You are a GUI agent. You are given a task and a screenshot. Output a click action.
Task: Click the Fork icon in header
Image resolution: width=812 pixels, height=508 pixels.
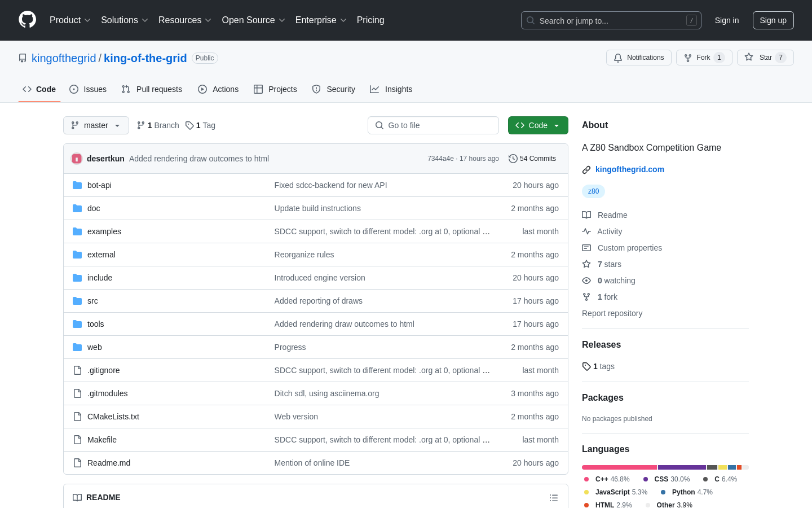[688, 58]
